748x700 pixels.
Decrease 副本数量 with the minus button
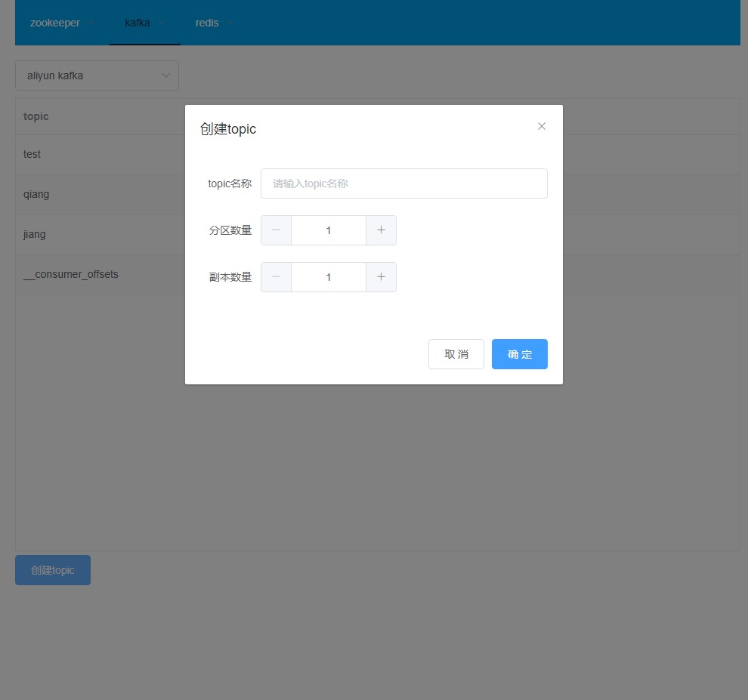[x=277, y=277]
